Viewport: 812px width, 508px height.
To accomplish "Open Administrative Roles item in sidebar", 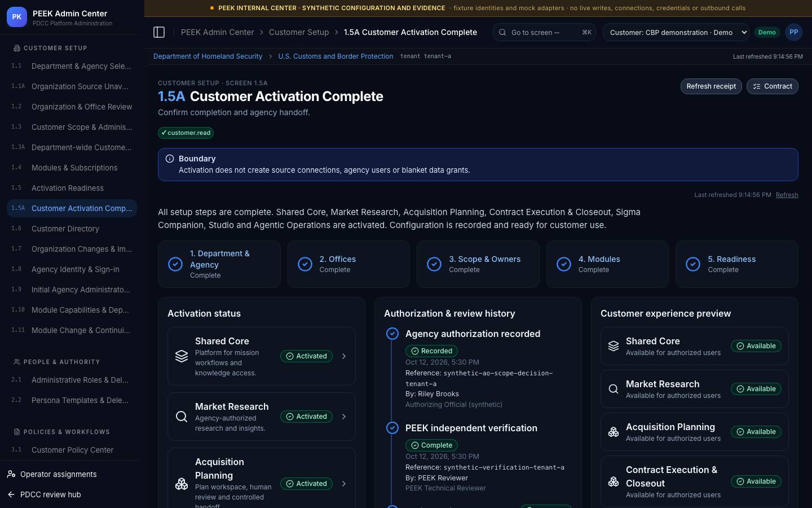I will [x=72, y=380].
